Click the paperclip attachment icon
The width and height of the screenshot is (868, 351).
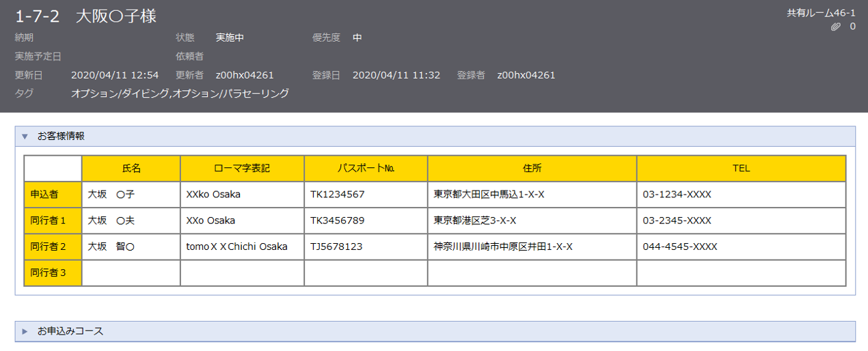(835, 27)
